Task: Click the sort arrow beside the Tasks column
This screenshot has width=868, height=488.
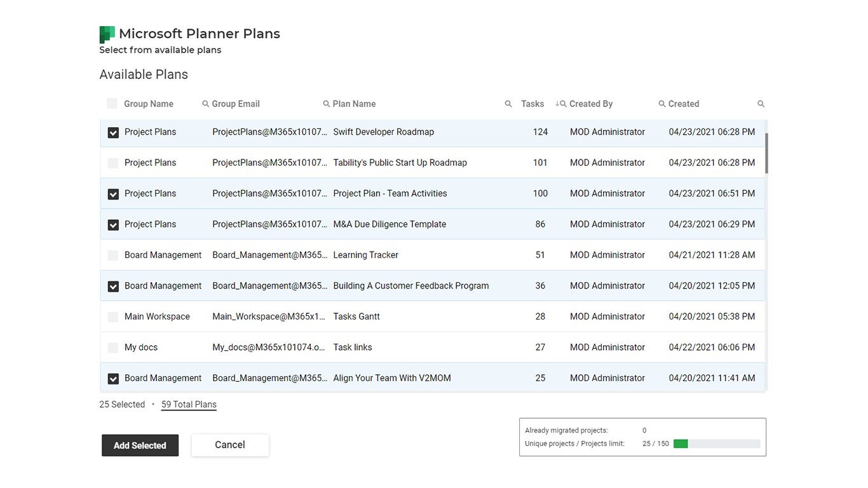Action: click(x=557, y=104)
